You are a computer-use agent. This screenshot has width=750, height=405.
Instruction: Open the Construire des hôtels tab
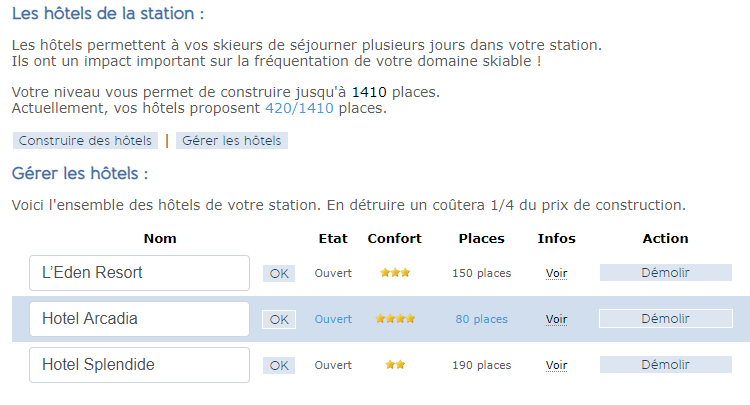pos(85,141)
